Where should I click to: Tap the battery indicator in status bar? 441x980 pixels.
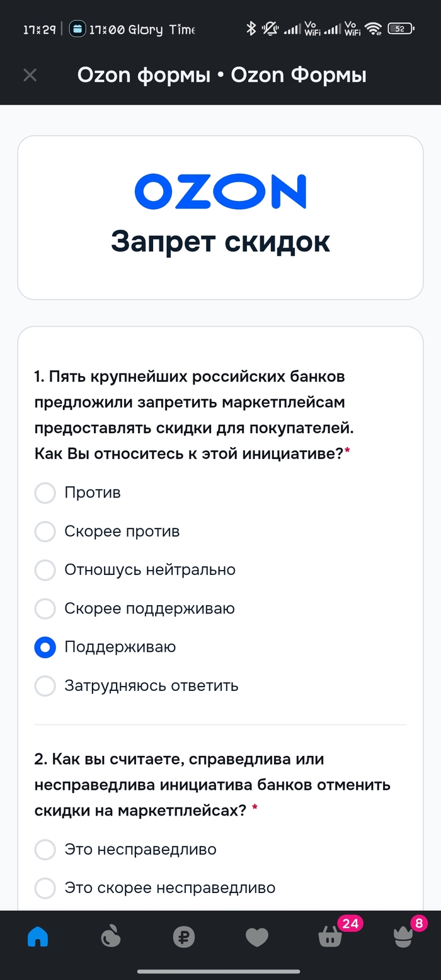400,28
